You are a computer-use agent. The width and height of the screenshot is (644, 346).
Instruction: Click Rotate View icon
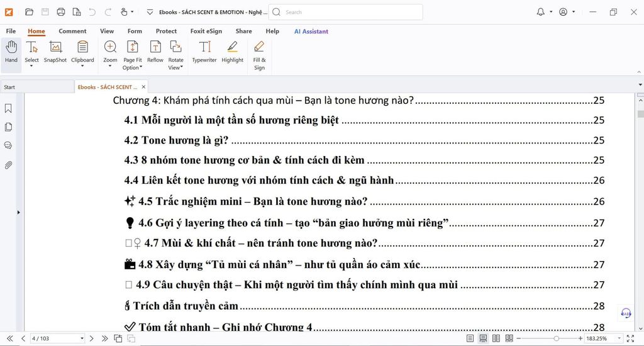pyautogui.click(x=176, y=47)
